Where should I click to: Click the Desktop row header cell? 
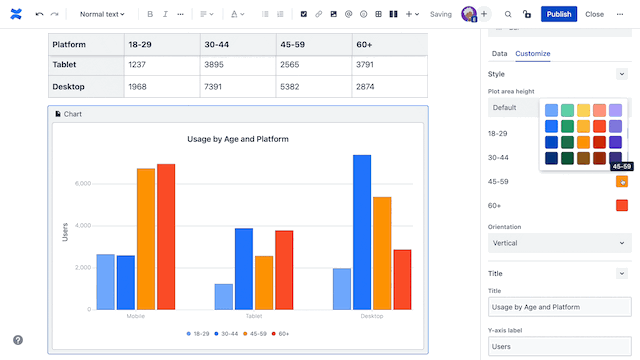pos(86,87)
